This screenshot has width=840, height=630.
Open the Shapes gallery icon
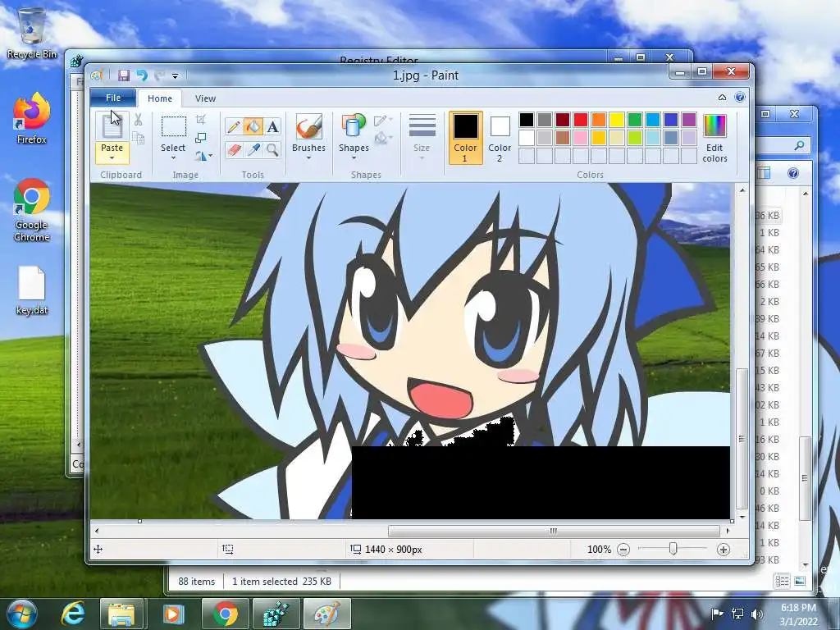(x=354, y=127)
